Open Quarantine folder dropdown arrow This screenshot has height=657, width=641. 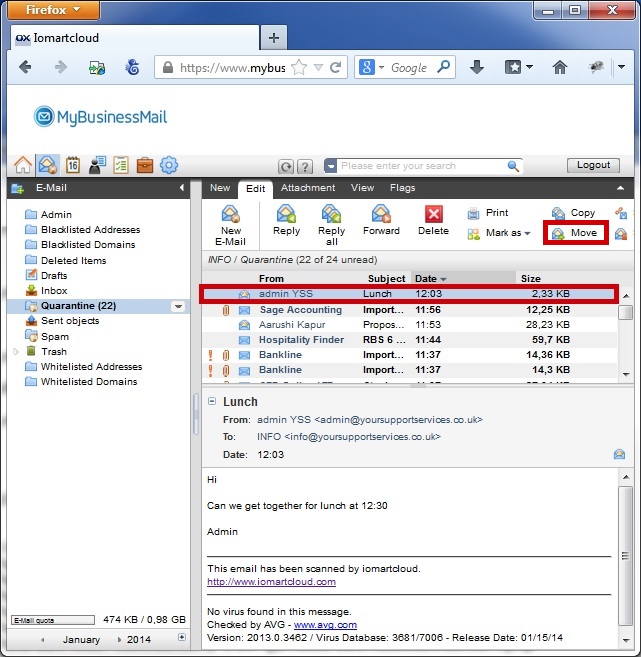click(178, 306)
